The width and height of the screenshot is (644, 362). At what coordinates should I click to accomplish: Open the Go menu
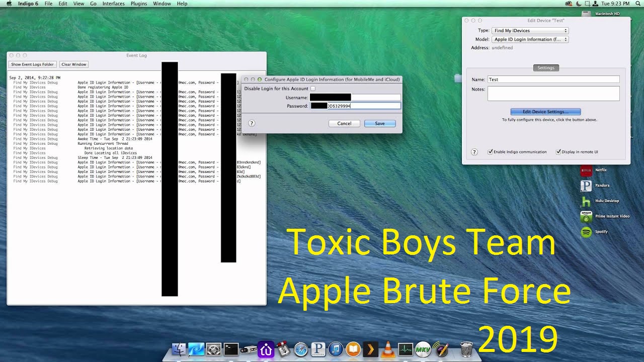coord(93,4)
